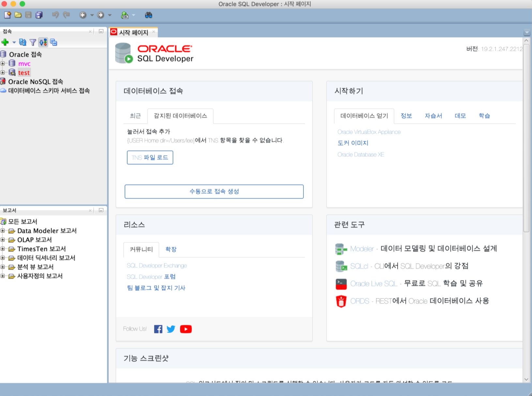Expand TimesTen 보고서 folder

3,249
